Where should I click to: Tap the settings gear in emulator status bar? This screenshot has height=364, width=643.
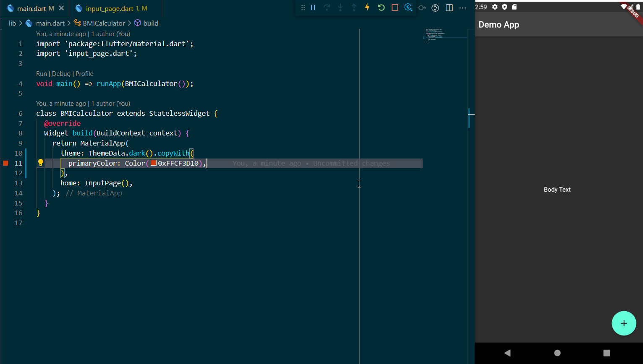coord(495,7)
